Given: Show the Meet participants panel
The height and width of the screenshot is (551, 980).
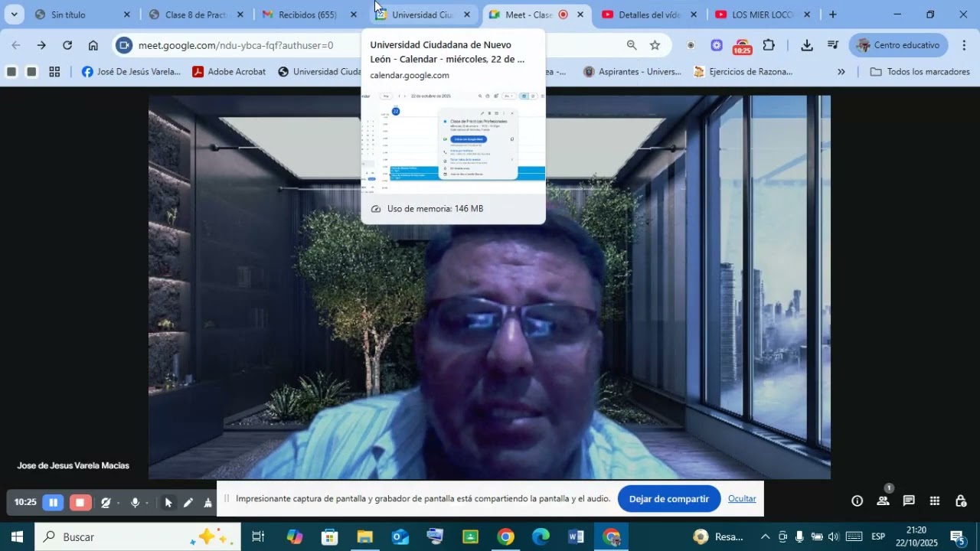Looking at the screenshot, I should click(883, 500).
